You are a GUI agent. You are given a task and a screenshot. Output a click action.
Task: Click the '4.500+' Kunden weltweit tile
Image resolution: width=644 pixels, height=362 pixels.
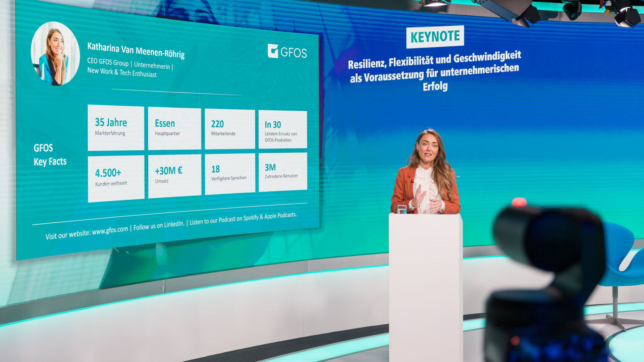click(x=116, y=178)
